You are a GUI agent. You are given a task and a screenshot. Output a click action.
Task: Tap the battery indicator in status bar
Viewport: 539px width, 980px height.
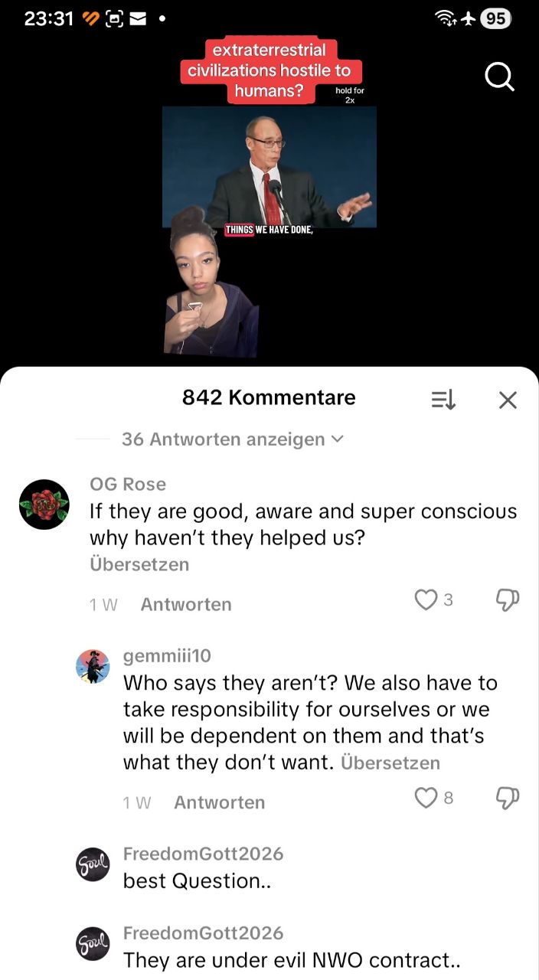[496, 18]
